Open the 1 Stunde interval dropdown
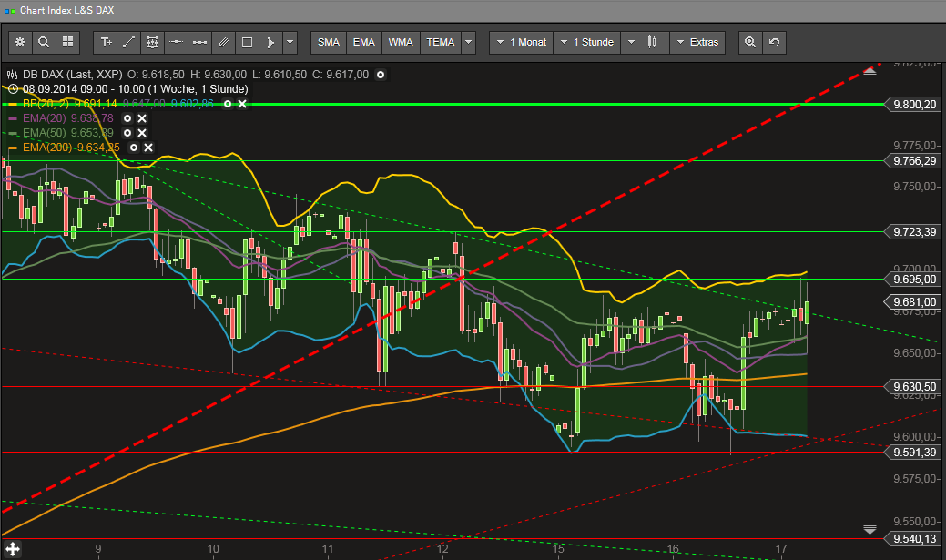The image size is (946, 560). point(586,42)
